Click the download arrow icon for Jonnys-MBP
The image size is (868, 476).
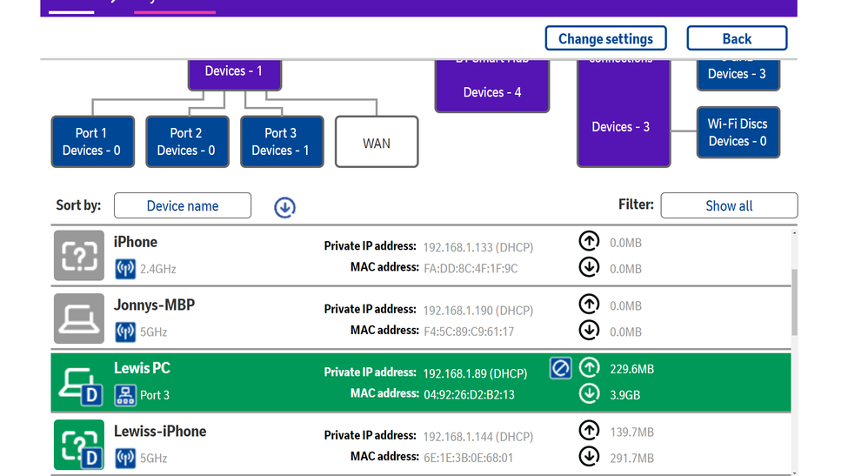[x=589, y=331]
